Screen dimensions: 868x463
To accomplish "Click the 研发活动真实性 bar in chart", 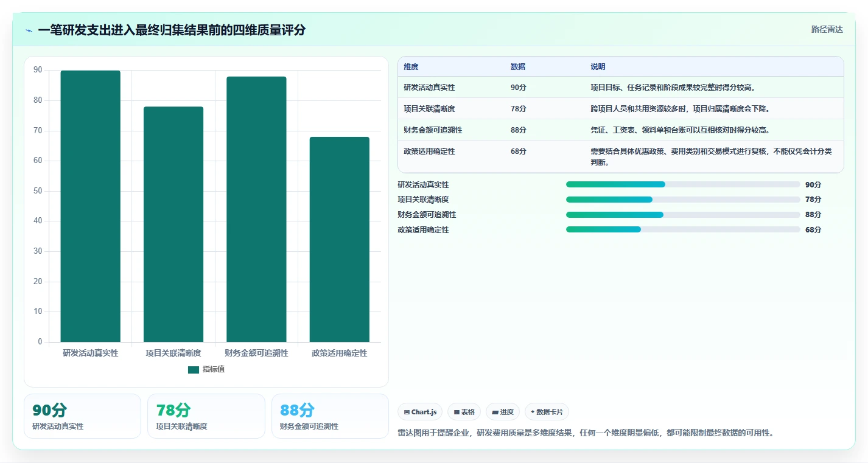I will point(90,206).
